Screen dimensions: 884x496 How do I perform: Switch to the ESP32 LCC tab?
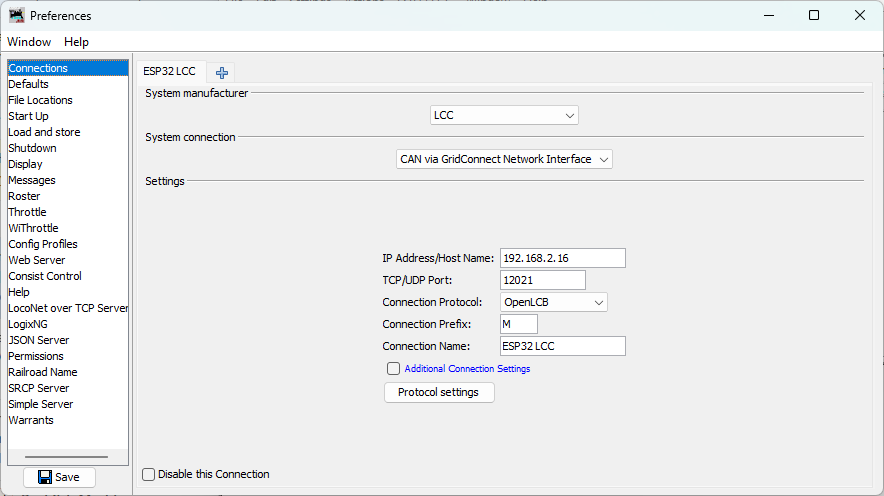[x=170, y=72]
